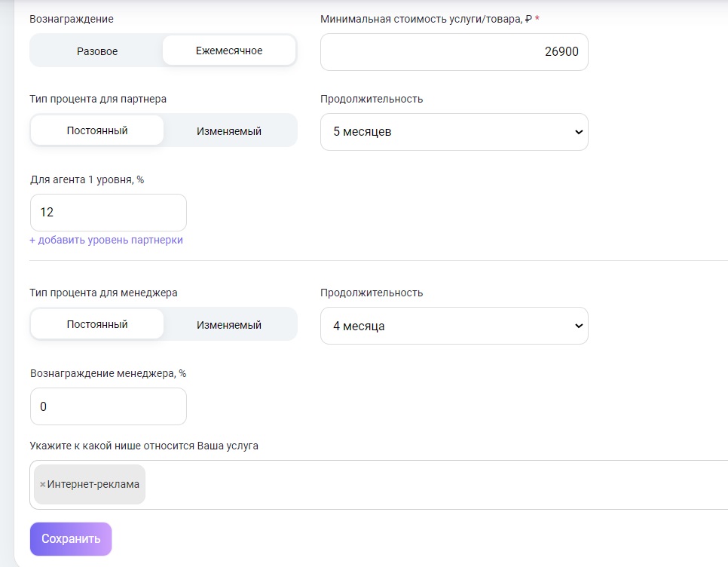Click the Для агента 1 уровня label
The height and width of the screenshot is (567, 728).
point(87,179)
